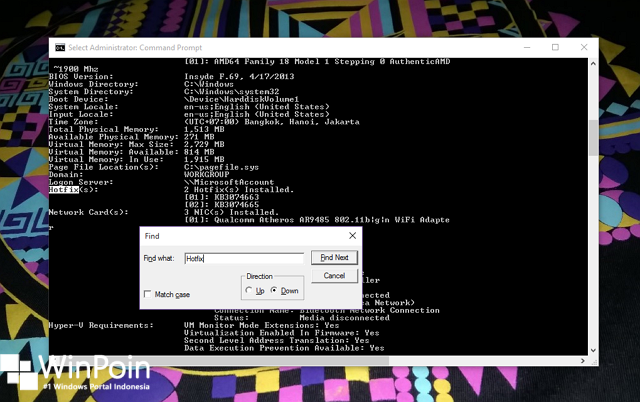
Task: Click the Find what input field
Action: tap(244, 258)
